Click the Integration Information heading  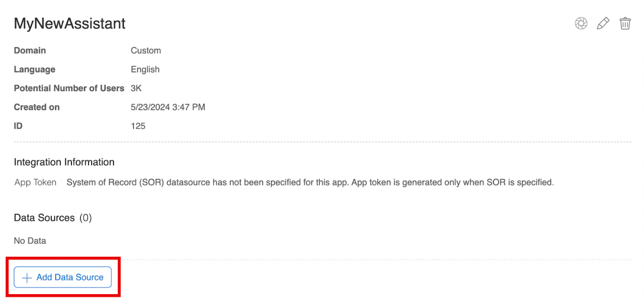(x=64, y=162)
